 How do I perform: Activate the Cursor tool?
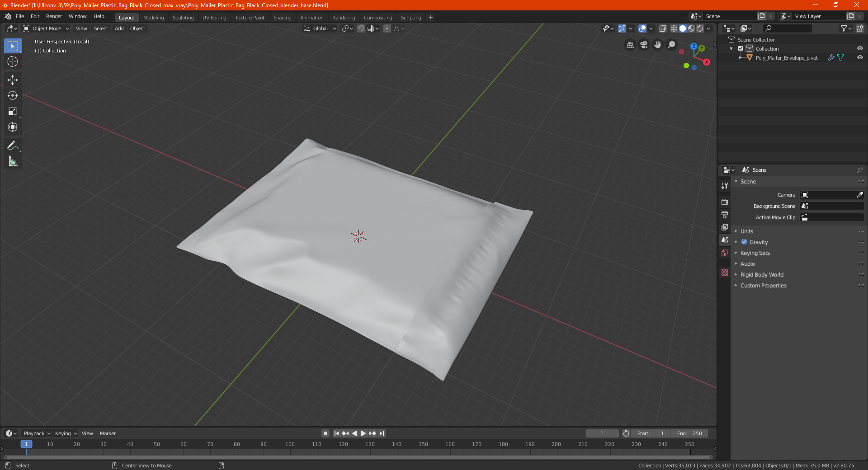coord(13,61)
